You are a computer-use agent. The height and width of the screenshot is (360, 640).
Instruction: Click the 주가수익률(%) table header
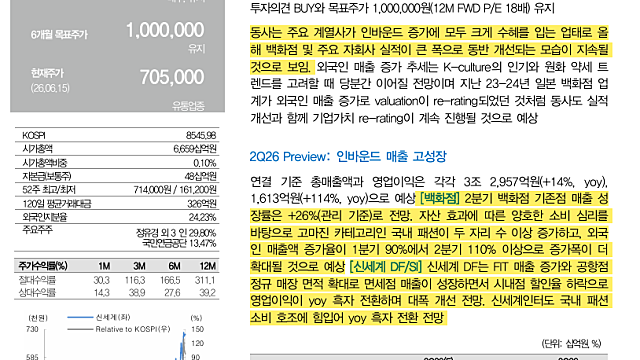pos(42,266)
